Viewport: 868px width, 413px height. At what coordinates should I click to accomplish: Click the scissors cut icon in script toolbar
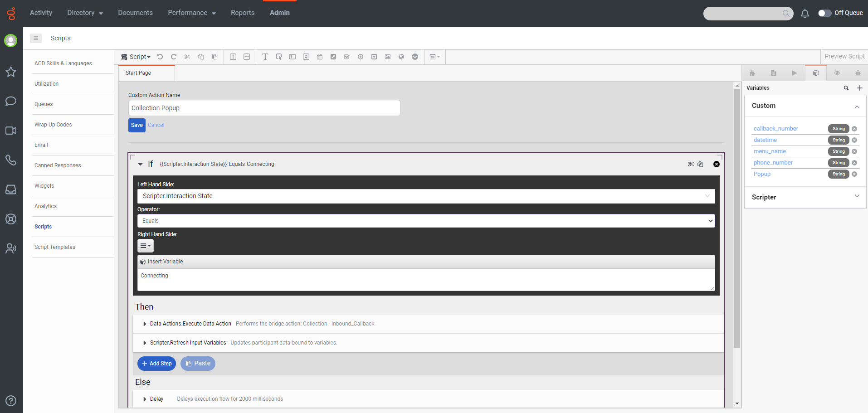coord(187,57)
